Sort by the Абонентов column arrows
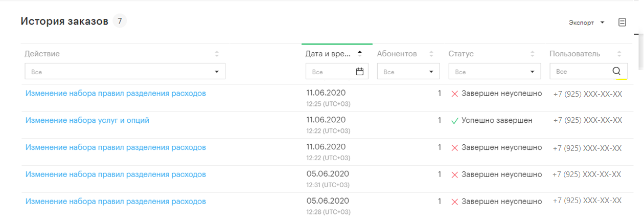Viewport: 644px width, 220px height. (431, 54)
